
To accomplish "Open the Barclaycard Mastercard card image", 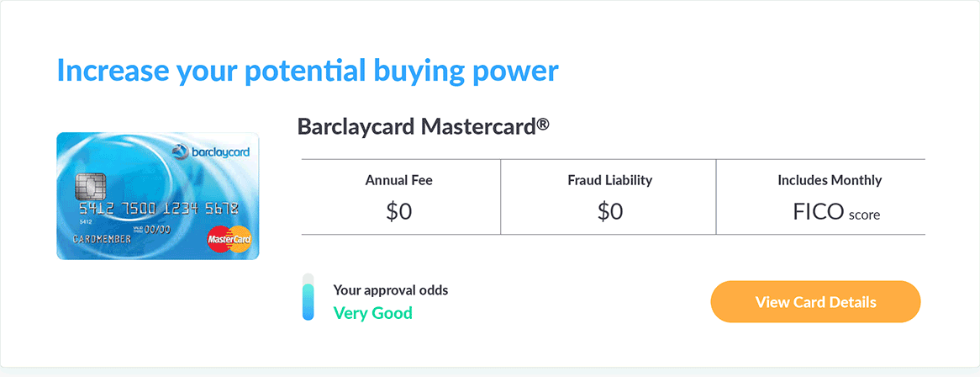I will pos(158,196).
